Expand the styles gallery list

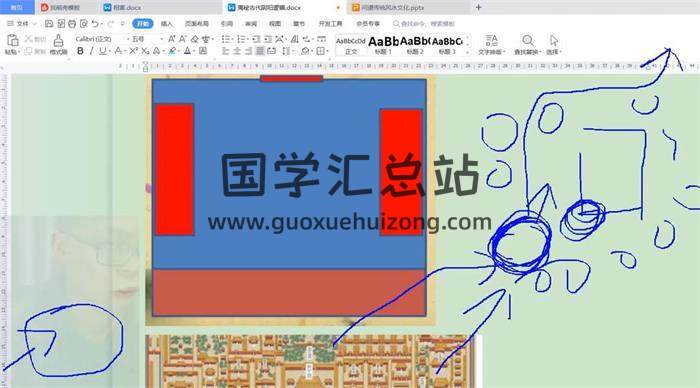(x=467, y=53)
